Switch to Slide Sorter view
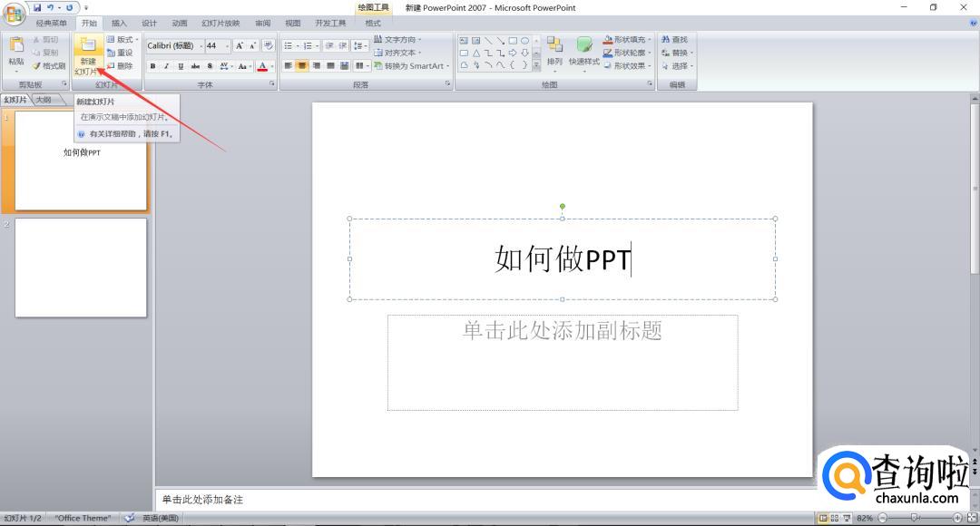The width and height of the screenshot is (980, 526). click(x=835, y=518)
